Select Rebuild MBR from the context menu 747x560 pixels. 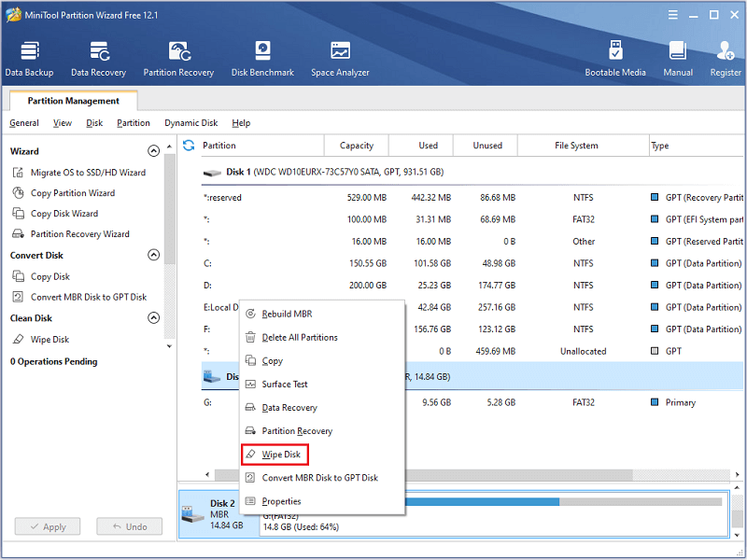289,315
